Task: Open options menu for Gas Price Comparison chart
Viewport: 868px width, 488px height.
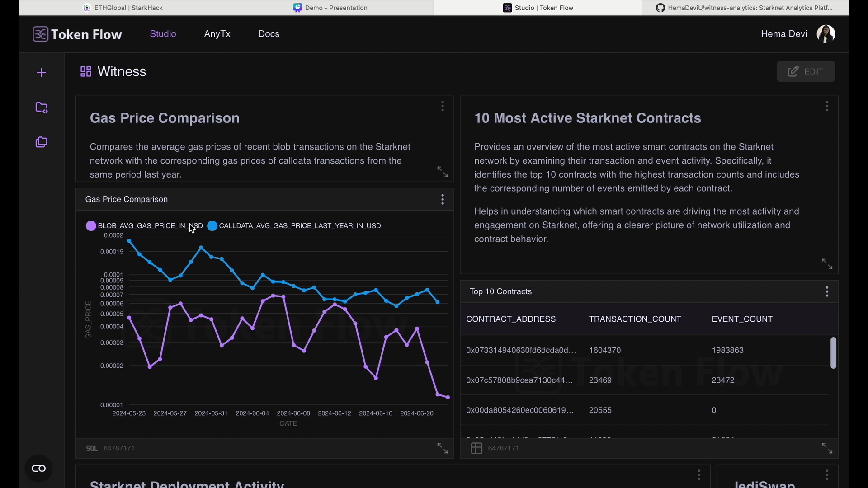Action: tap(443, 199)
